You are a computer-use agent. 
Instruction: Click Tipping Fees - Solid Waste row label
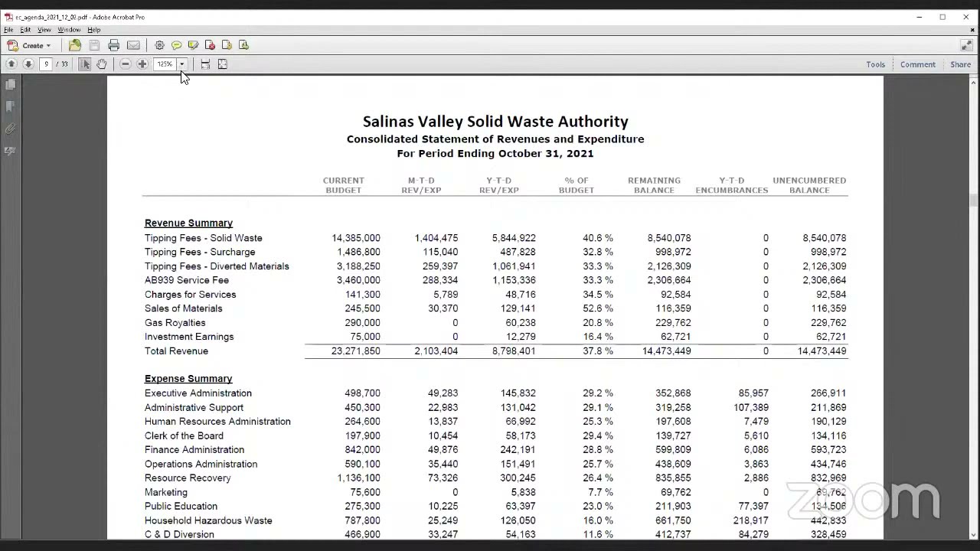point(204,238)
